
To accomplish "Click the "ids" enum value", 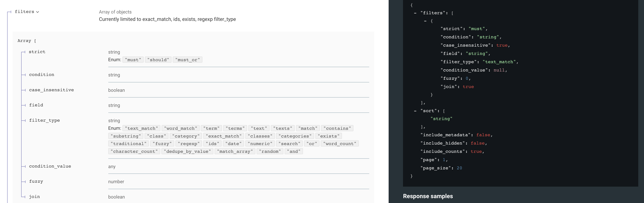I will pos(212,144).
